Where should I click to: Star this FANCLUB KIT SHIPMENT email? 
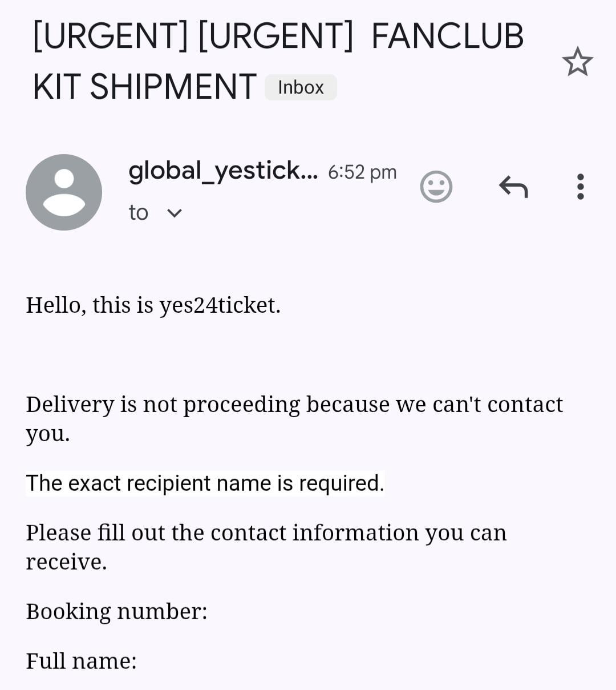click(x=577, y=62)
